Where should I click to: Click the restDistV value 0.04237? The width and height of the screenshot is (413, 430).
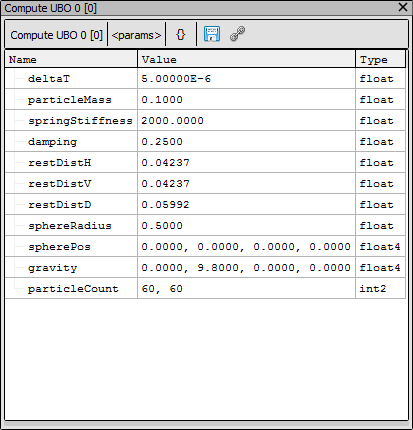pos(165,184)
